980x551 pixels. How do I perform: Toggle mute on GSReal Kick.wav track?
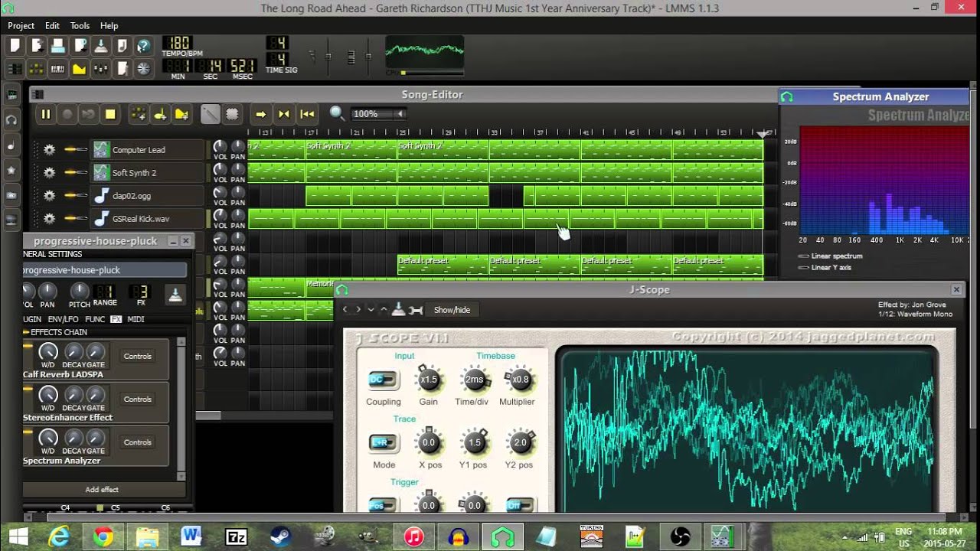click(70, 219)
